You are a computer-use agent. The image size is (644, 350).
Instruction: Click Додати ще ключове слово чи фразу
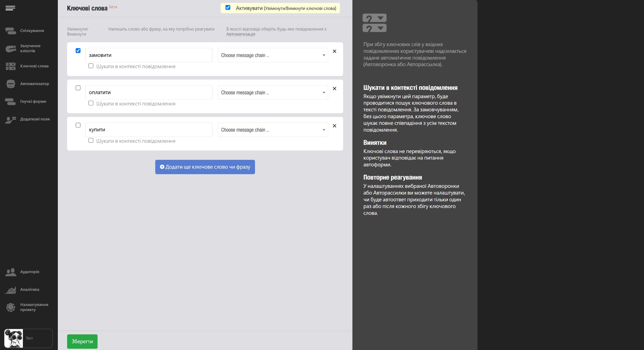205,167
